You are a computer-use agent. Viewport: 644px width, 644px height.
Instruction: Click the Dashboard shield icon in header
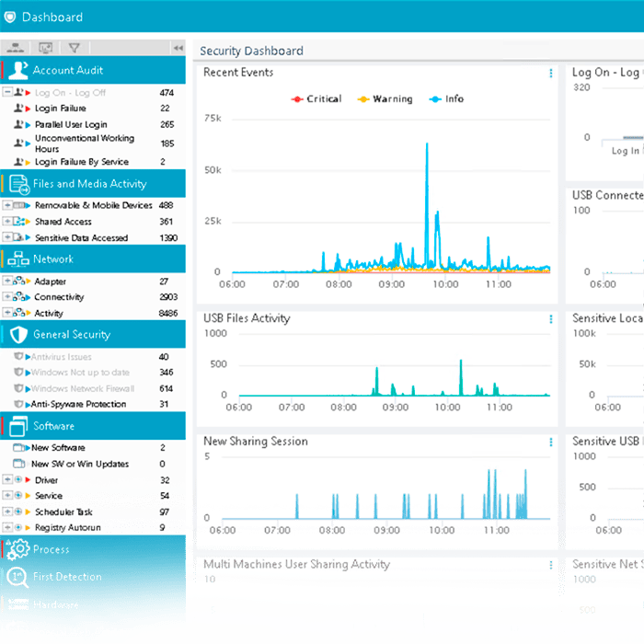[x=9, y=17]
